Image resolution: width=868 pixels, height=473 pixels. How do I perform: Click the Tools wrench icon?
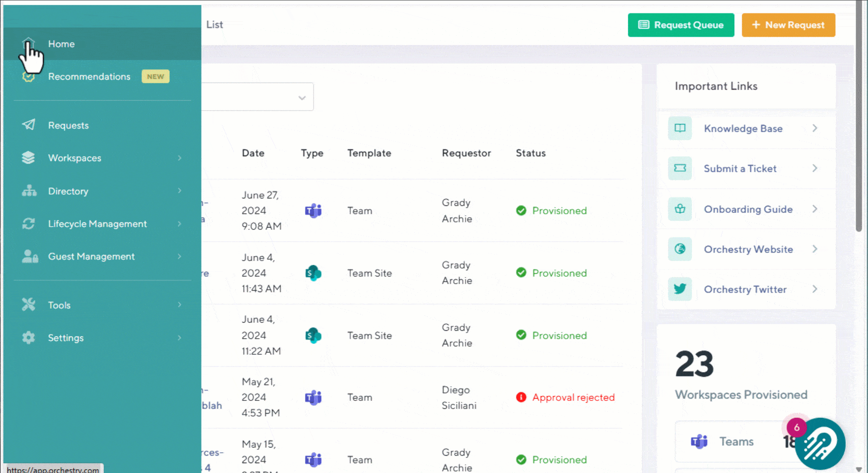pyautogui.click(x=29, y=305)
